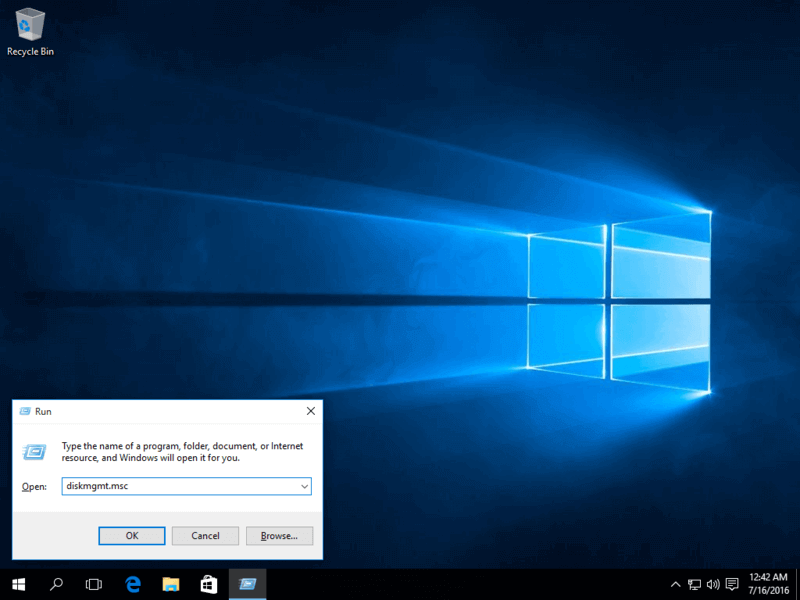Image resolution: width=800 pixels, height=600 pixels.
Task: Open taskbar Search magnifier
Action: click(x=57, y=584)
